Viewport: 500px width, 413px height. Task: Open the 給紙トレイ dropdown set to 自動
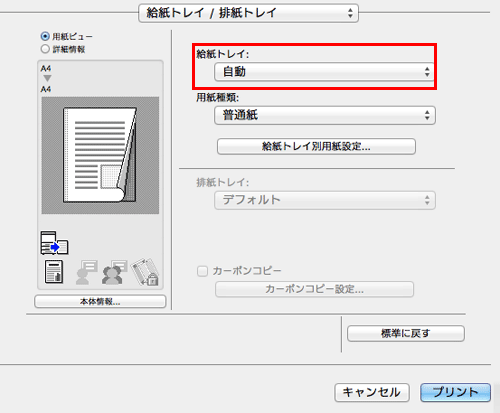(x=324, y=72)
